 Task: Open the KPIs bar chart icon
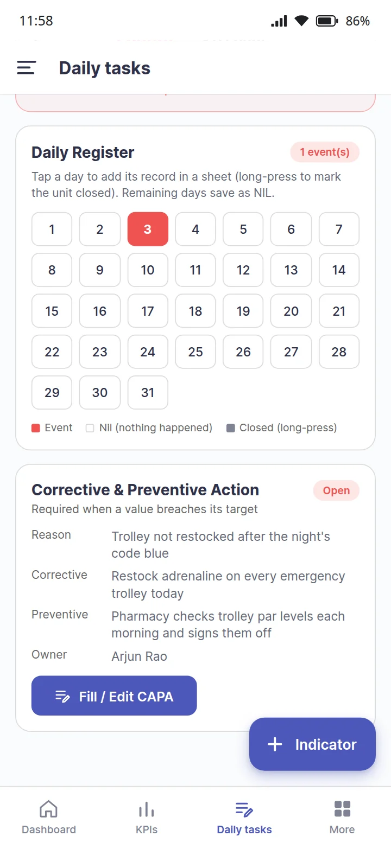[147, 809]
